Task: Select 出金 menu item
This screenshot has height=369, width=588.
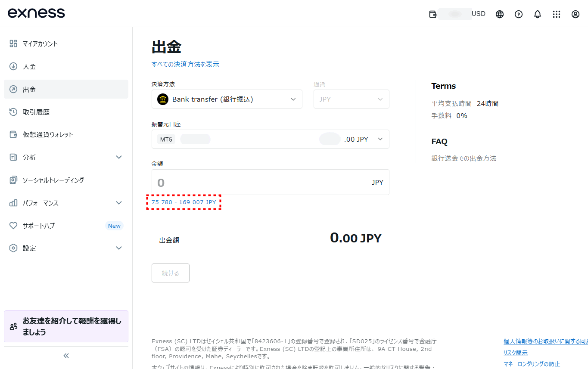Action: point(66,89)
